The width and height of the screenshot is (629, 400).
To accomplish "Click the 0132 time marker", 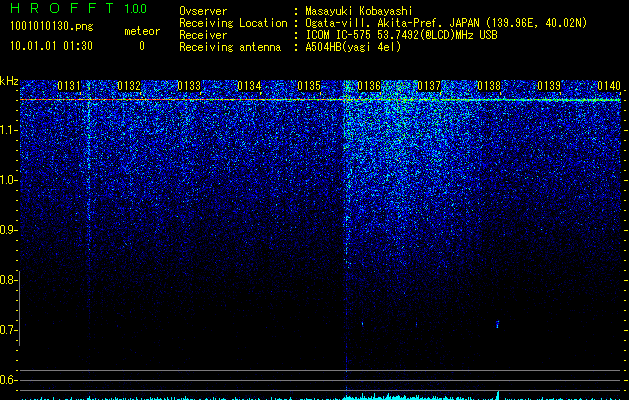I will pyautogui.click(x=129, y=86).
